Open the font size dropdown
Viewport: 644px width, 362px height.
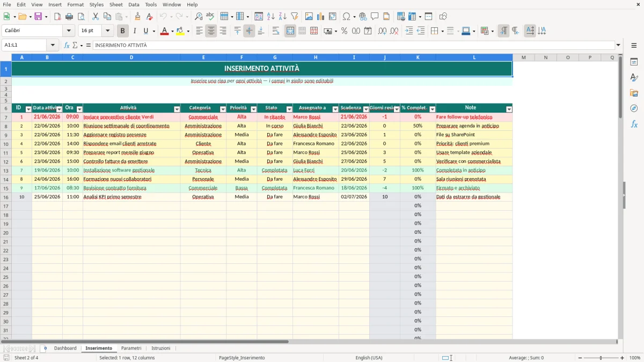pos(108,31)
